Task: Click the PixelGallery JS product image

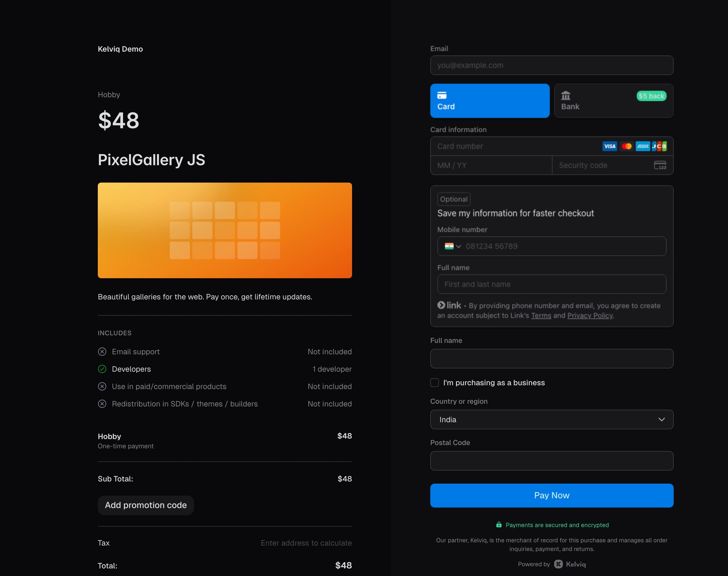Action: (225, 230)
